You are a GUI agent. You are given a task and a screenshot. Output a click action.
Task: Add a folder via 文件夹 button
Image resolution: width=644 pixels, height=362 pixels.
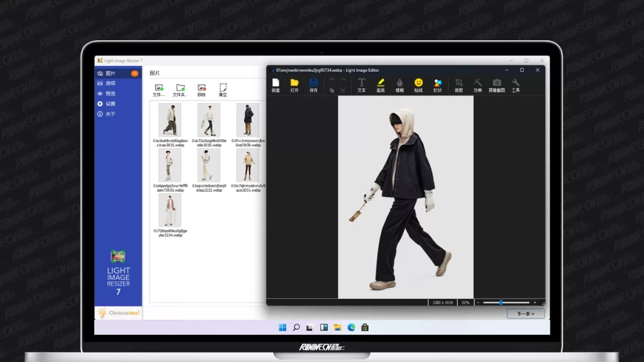coord(180,90)
